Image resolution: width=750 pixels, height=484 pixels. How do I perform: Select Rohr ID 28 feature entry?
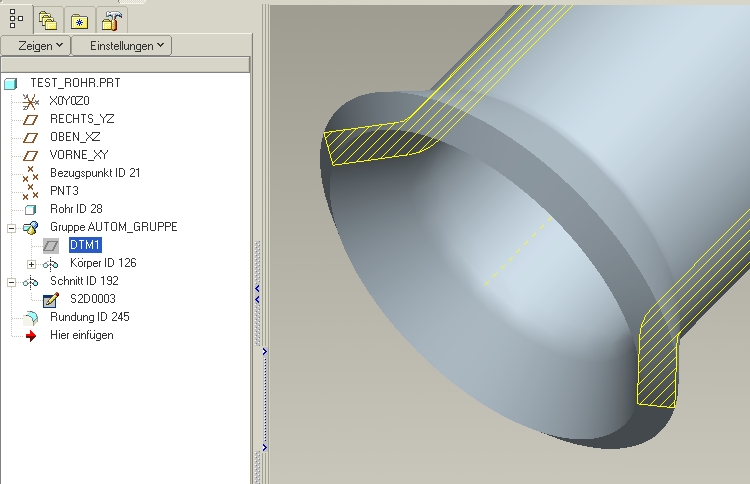(76, 209)
